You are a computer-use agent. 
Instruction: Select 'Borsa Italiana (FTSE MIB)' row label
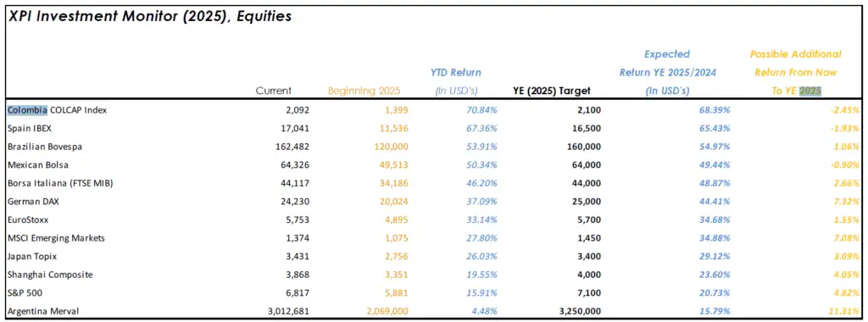pyautogui.click(x=60, y=183)
